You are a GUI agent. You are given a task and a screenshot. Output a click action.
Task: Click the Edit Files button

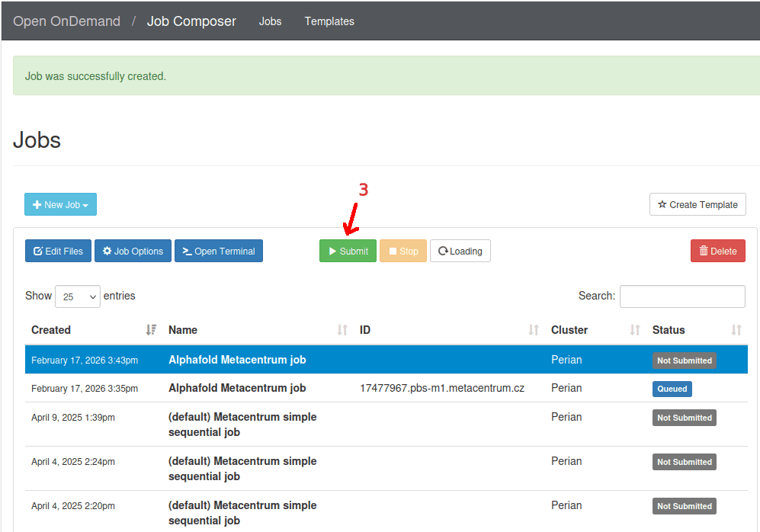click(58, 251)
